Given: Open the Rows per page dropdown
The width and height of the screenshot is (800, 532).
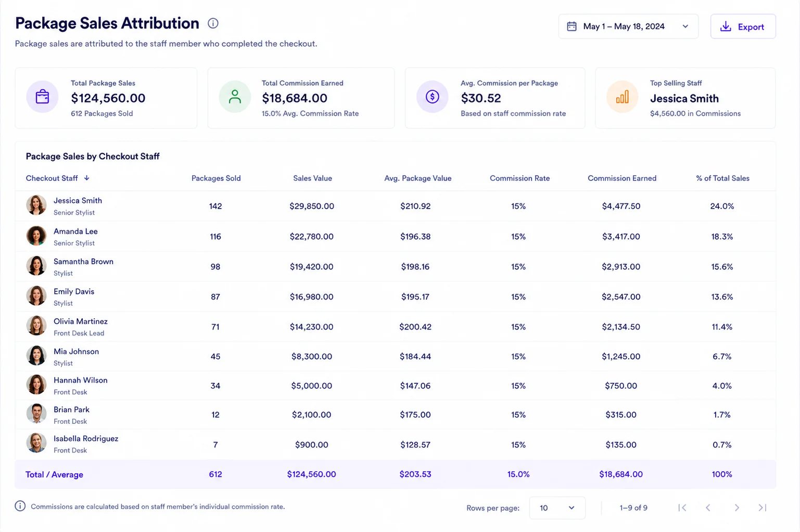Looking at the screenshot, I should pyautogui.click(x=557, y=508).
